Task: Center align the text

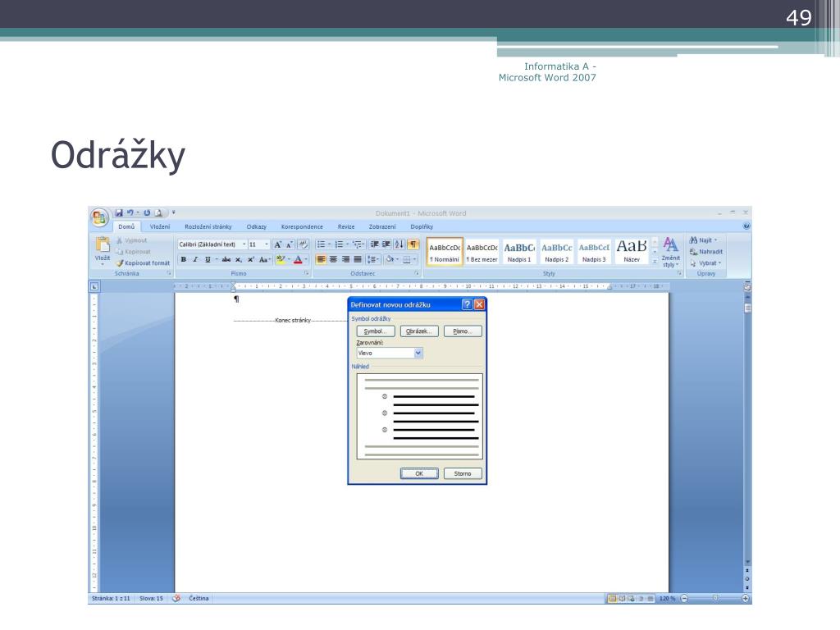Action: [x=333, y=259]
